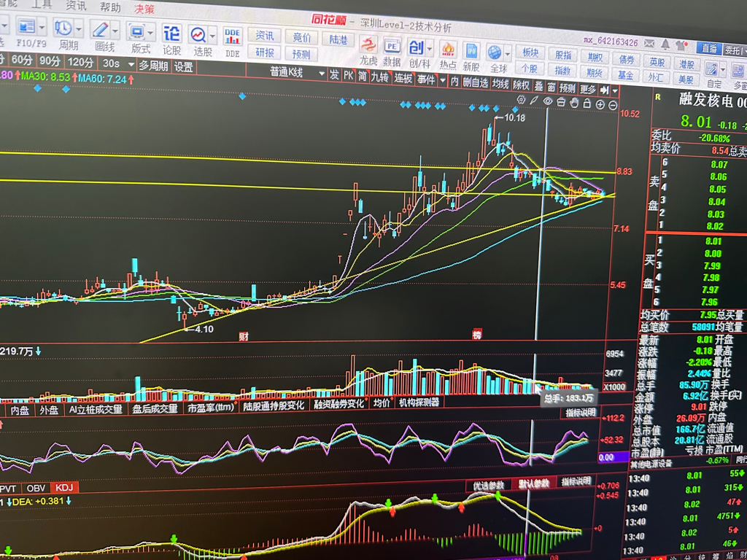747x560 pixels.
Task: Click the 优选参数 button
Action: click(488, 485)
